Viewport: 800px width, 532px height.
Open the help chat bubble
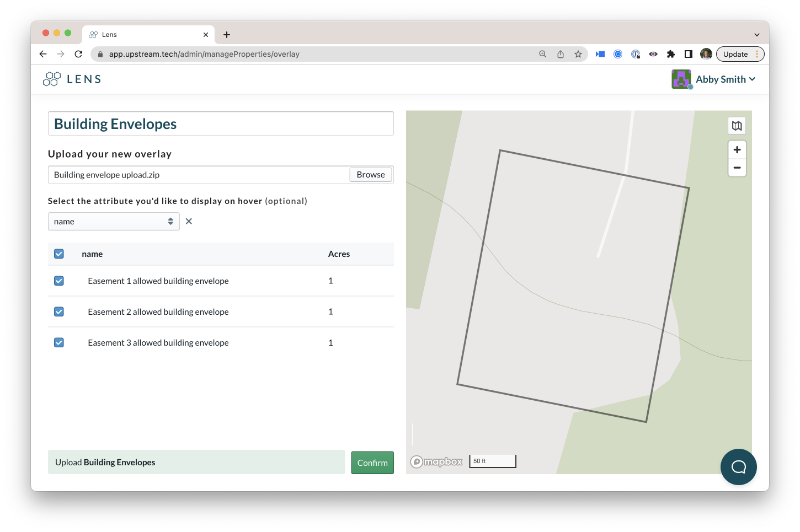[x=739, y=467]
